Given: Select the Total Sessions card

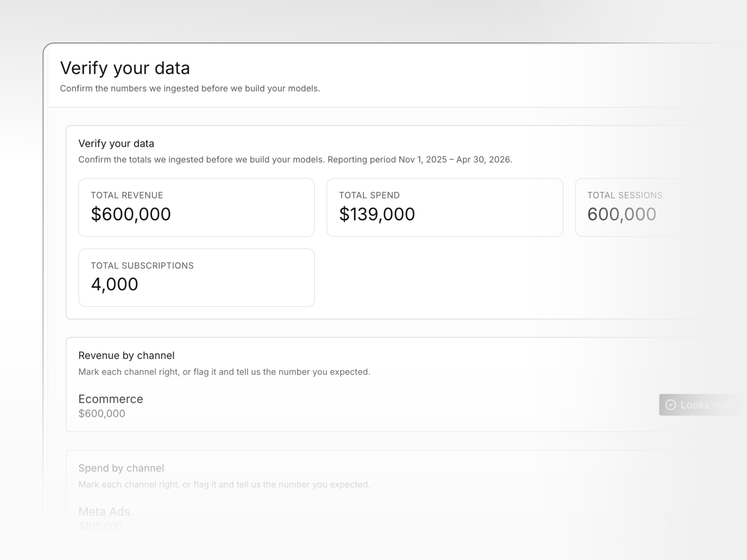Looking at the screenshot, I should point(660,207).
